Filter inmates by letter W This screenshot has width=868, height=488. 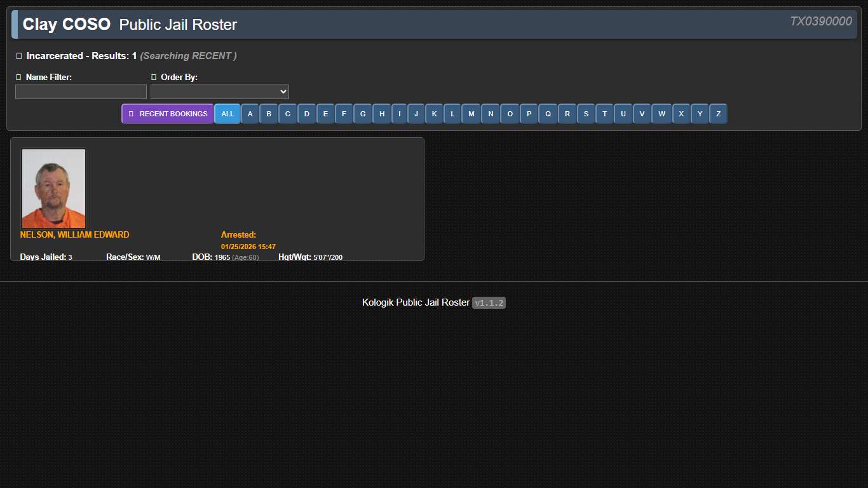pos(661,114)
